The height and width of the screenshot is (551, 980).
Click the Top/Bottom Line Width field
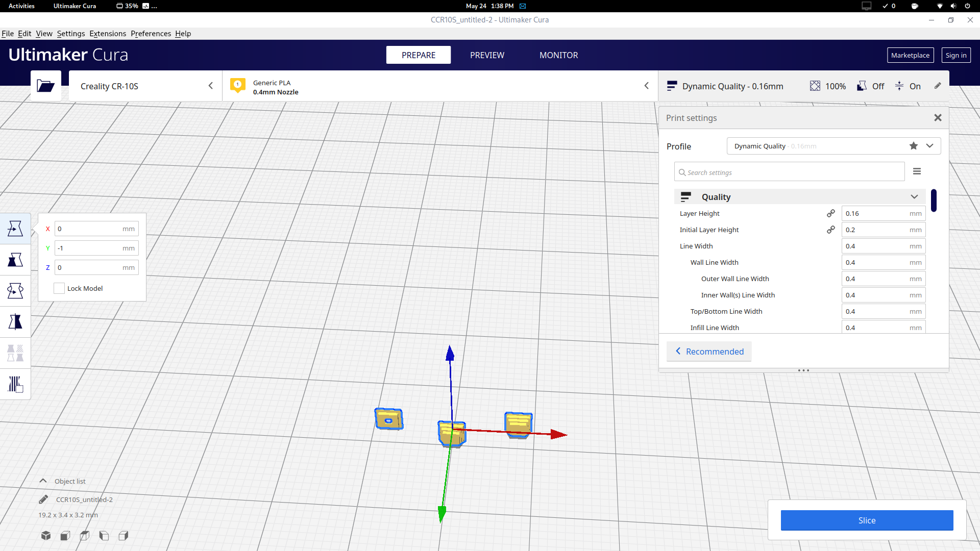click(x=884, y=311)
